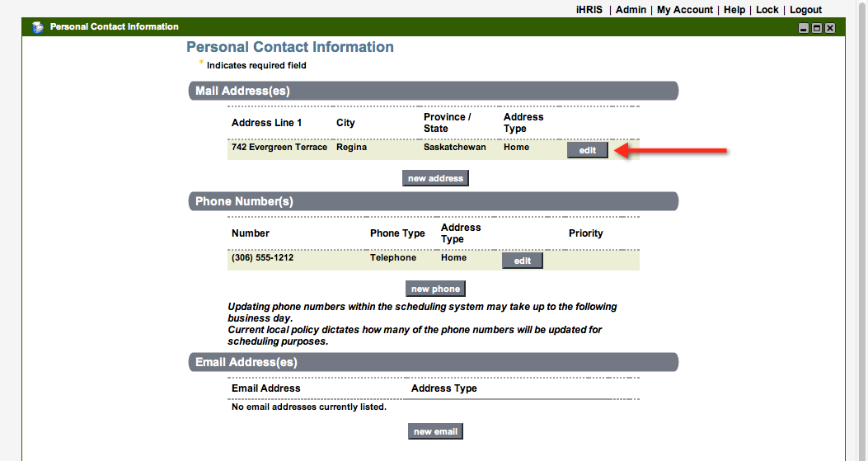The height and width of the screenshot is (461, 868).
Task: Log out via the Logout link
Action: coord(805,10)
